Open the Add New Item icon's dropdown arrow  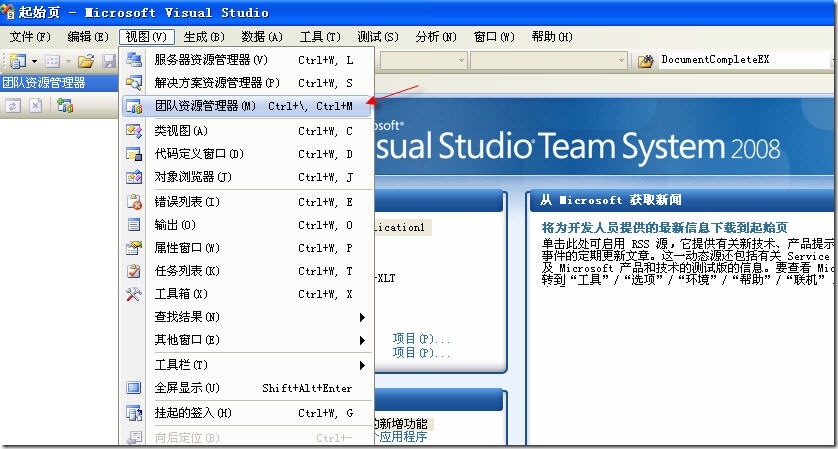pyautogui.click(x=68, y=61)
